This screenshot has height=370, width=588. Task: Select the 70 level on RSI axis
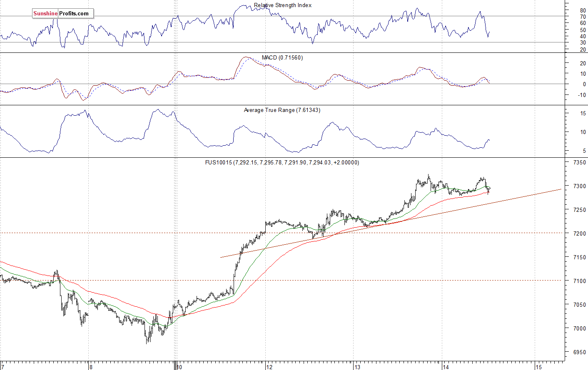click(x=583, y=17)
